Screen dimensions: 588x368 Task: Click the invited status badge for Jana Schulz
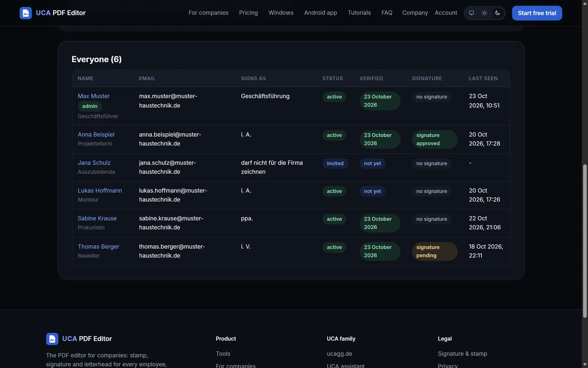coord(335,163)
